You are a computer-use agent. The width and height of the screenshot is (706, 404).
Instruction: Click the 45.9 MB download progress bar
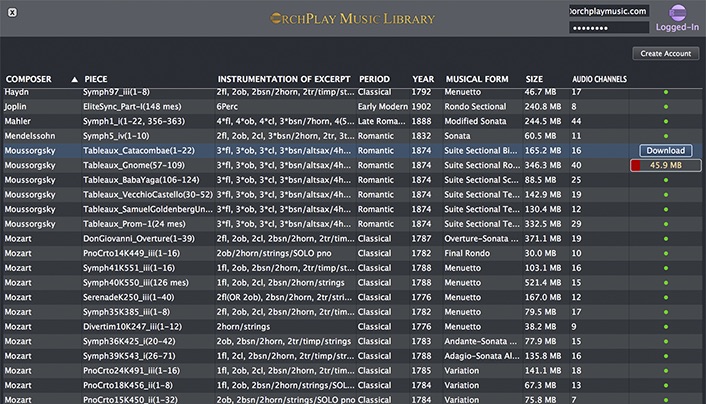tap(665, 165)
